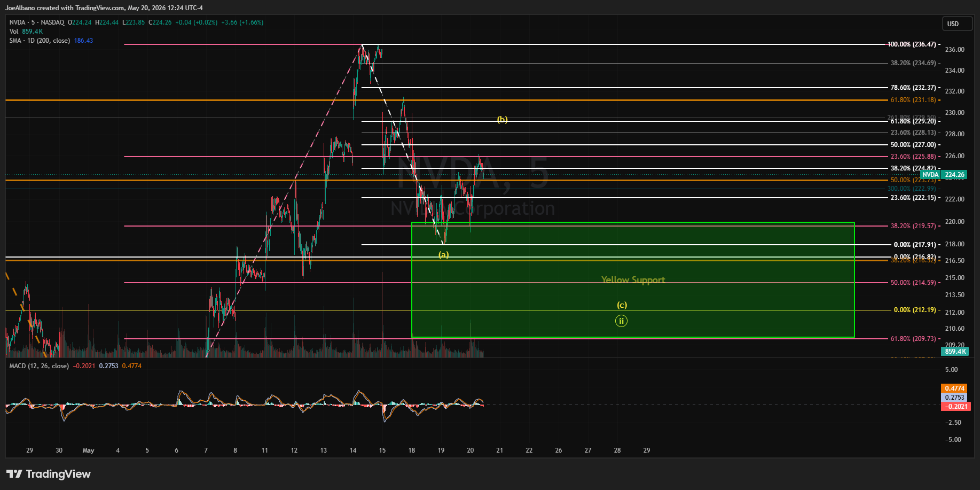Click date axis label 26
The width and height of the screenshot is (980, 490).
coord(559,450)
